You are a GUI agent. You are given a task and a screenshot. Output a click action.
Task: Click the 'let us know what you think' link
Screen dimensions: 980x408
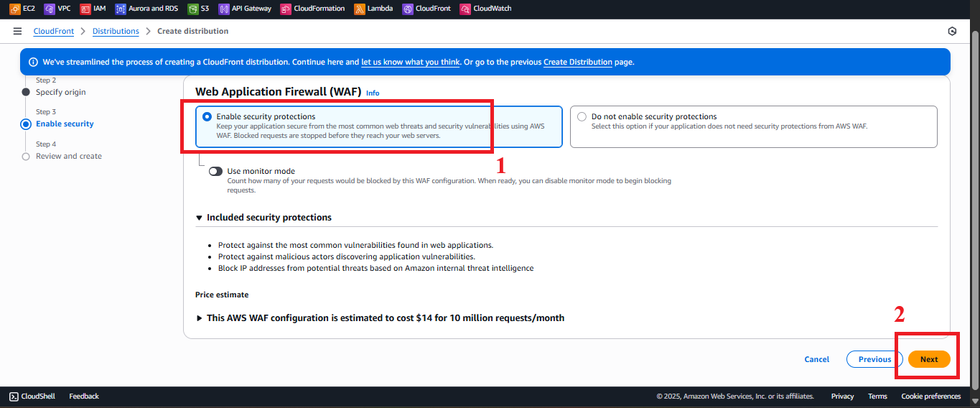(411, 62)
